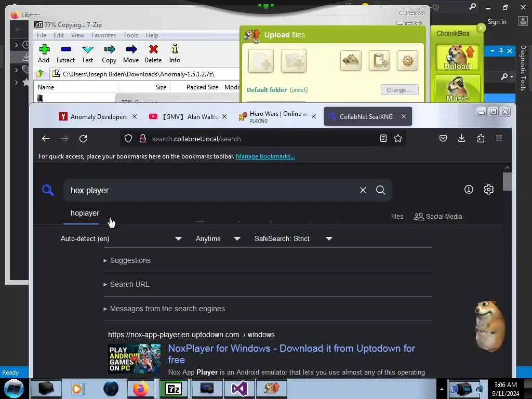The image size is (532, 399).
Task: Open Firefox hamburger menu
Action: [499, 138]
